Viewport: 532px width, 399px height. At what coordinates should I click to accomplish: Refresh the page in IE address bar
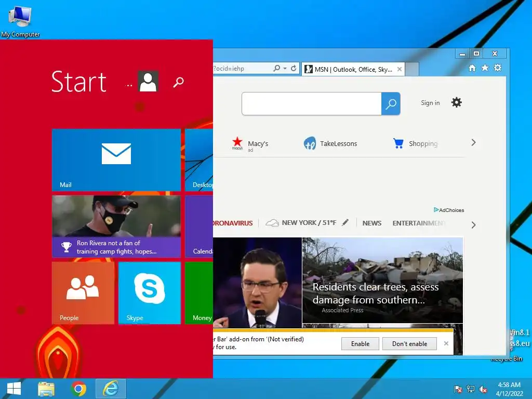click(x=294, y=68)
